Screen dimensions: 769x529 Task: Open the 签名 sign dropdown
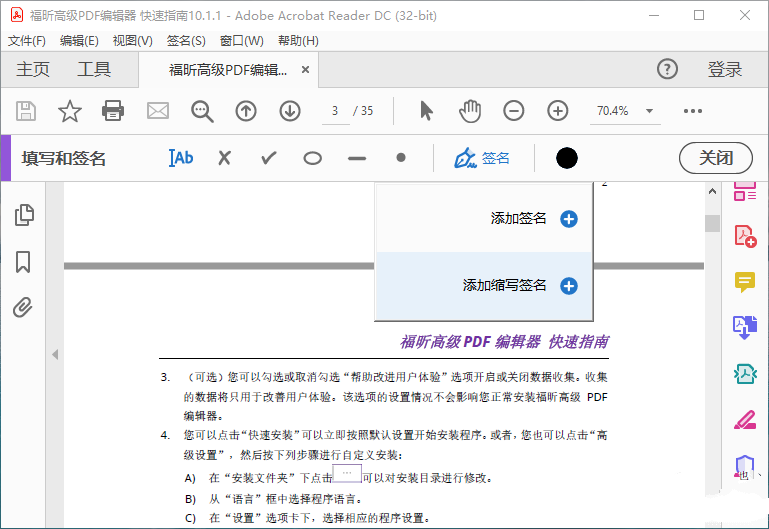(x=482, y=158)
